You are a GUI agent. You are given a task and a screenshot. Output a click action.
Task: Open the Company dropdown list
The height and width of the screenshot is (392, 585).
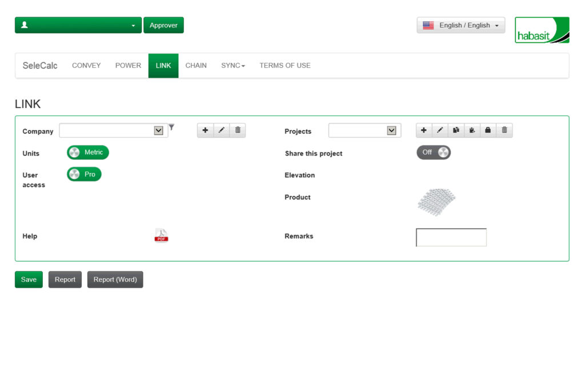159,131
